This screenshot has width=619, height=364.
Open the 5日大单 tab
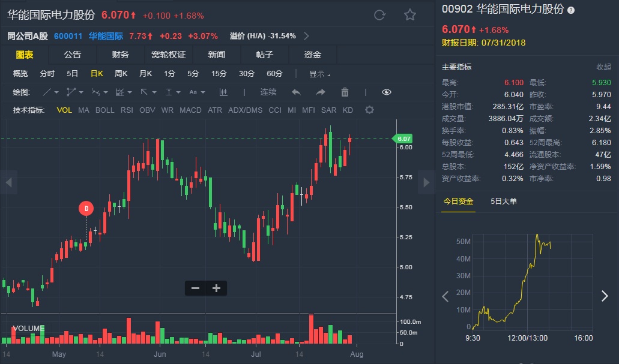504,201
